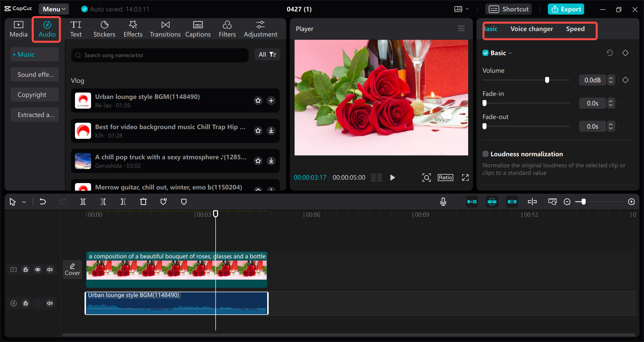Image resolution: width=644 pixels, height=342 pixels.
Task: Open the All songs filter dropdown
Action: coord(267,55)
